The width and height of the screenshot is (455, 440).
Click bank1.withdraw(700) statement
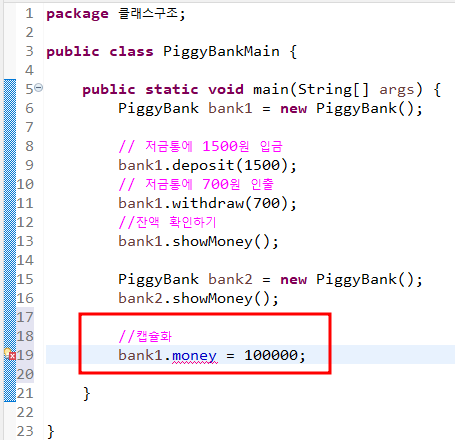click(207, 203)
